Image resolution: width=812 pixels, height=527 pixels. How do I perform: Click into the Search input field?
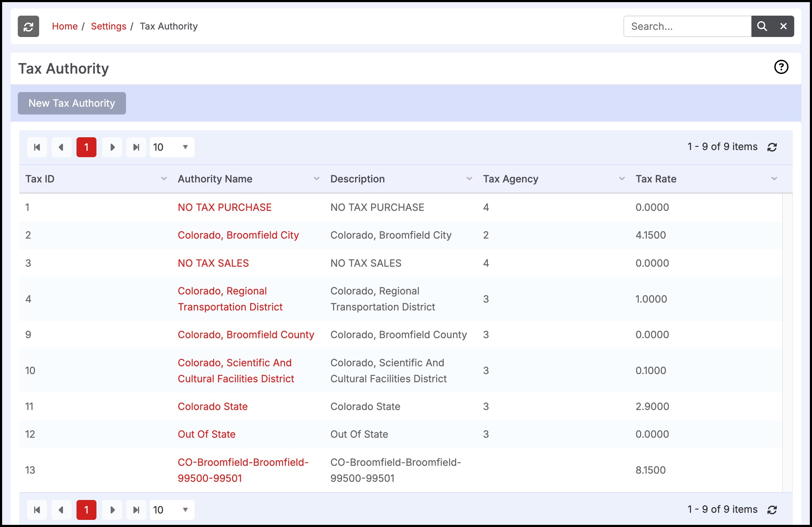[687, 26]
